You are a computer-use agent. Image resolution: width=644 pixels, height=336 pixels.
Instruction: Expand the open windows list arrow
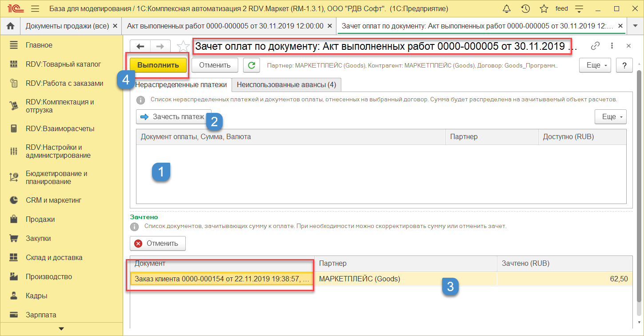(x=635, y=26)
